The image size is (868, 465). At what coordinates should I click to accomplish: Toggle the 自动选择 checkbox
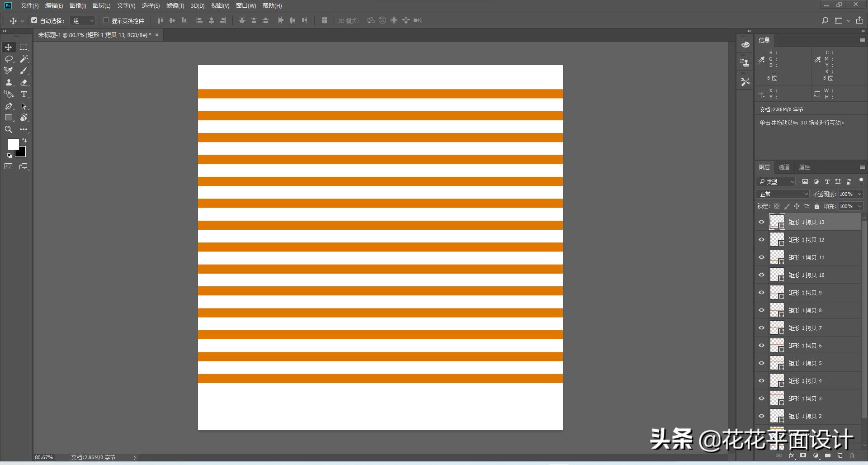point(34,20)
